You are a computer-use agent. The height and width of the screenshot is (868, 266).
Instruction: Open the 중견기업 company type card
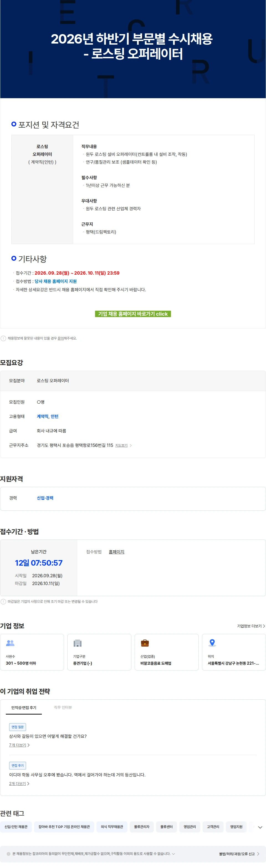pyautogui.click(x=99, y=652)
